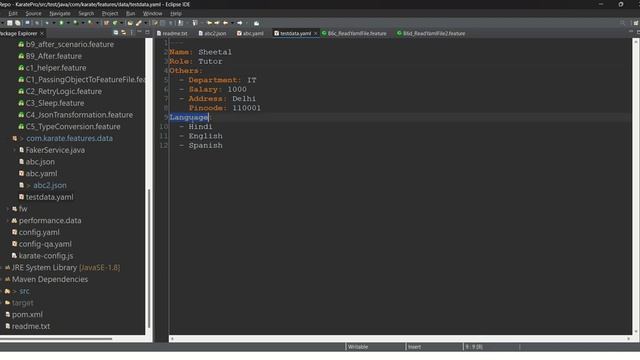Open the Source menu
Screen dimensions: 640x360
pyautogui.click(x=33, y=13)
